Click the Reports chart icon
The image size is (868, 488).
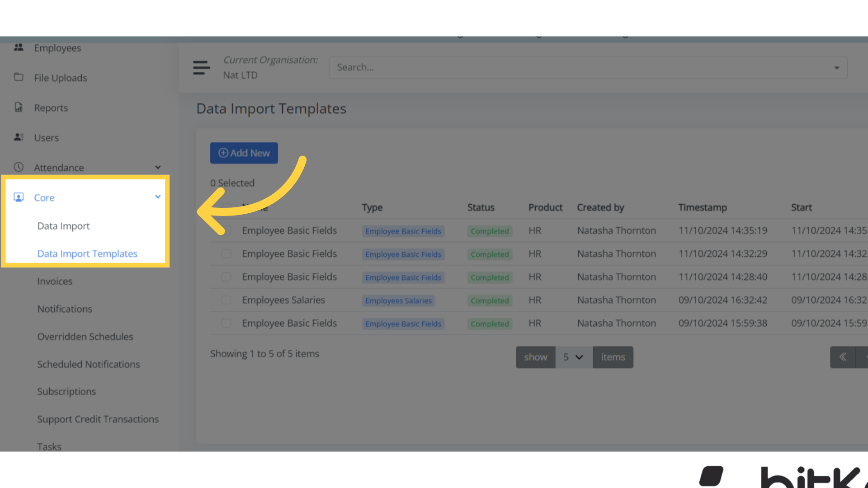[19, 107]
